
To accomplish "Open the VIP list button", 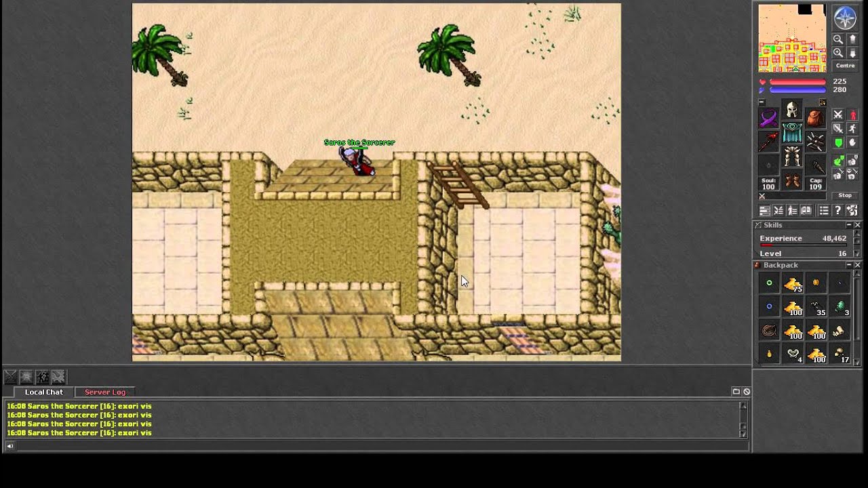I will coord(792,211).
